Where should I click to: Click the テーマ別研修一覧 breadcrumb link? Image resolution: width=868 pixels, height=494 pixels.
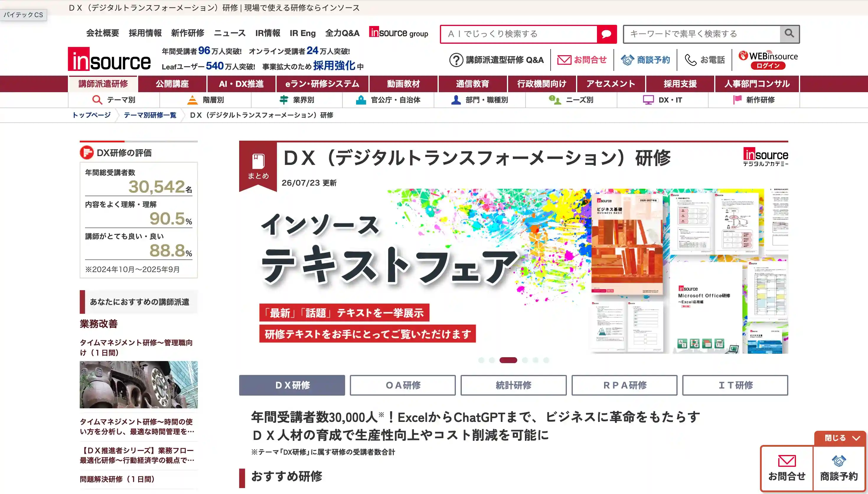tap(150, 115)
